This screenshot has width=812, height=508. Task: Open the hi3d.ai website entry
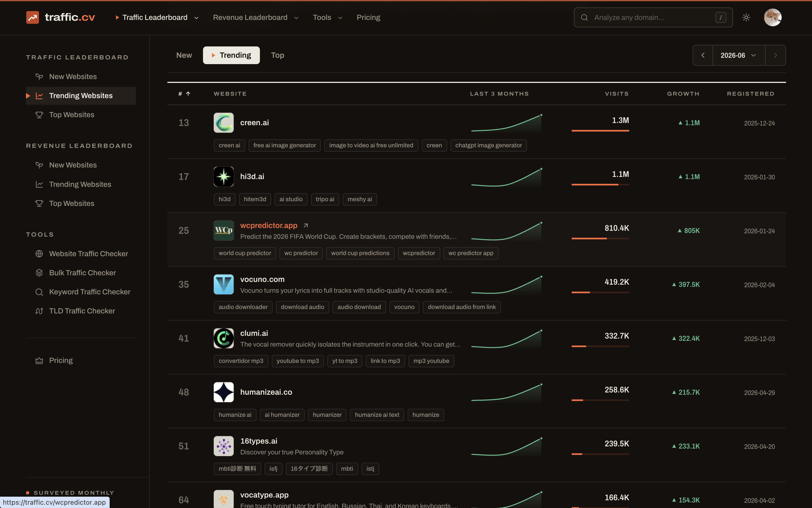click(252, 176)
